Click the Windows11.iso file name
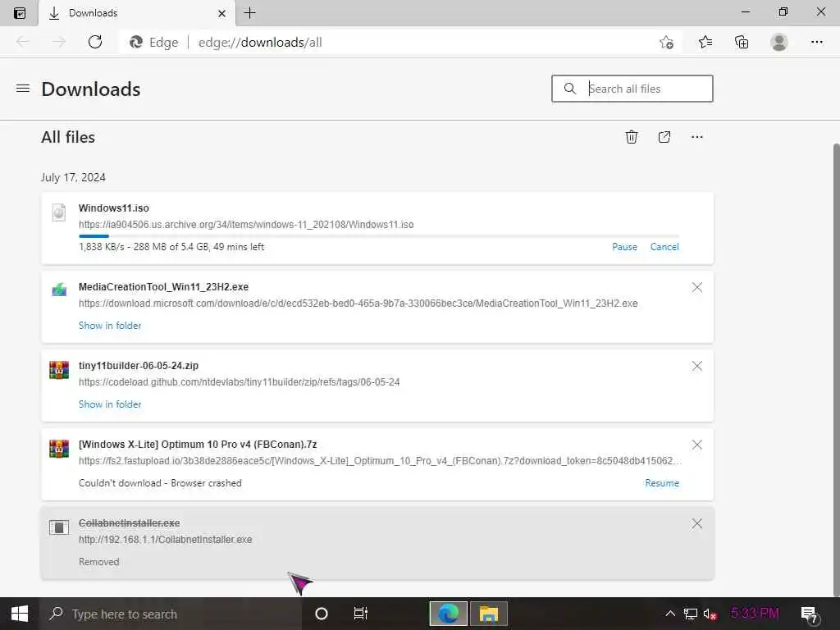The width and height of the screenshot is (840, 630). (x=113, y=208)
